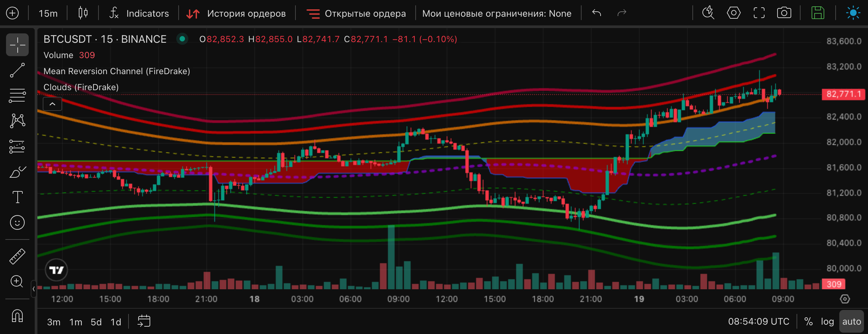Screen dimensions: 868x334
Task: Set the date range to 1d
Action: pyautogui.click(x=116, y=322)
